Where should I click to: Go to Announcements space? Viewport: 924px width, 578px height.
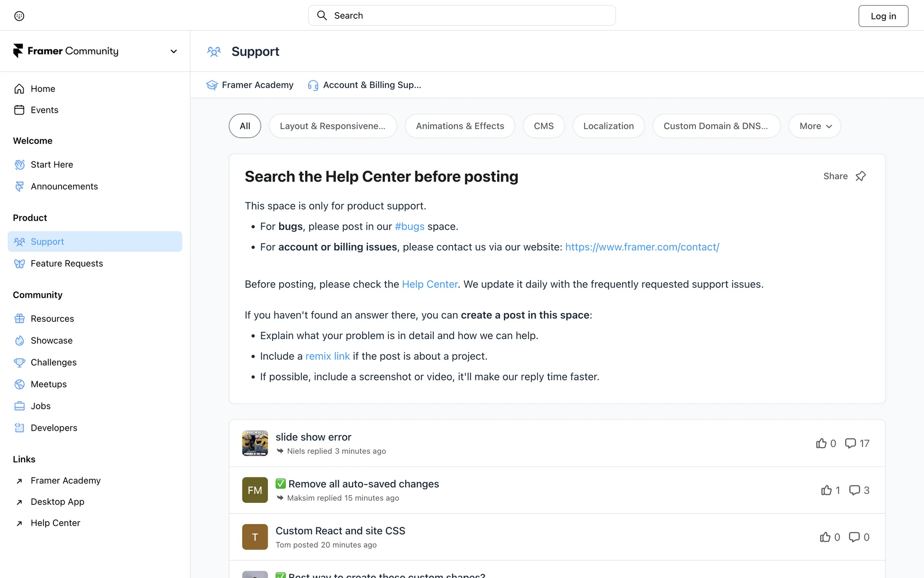point(64,186)
